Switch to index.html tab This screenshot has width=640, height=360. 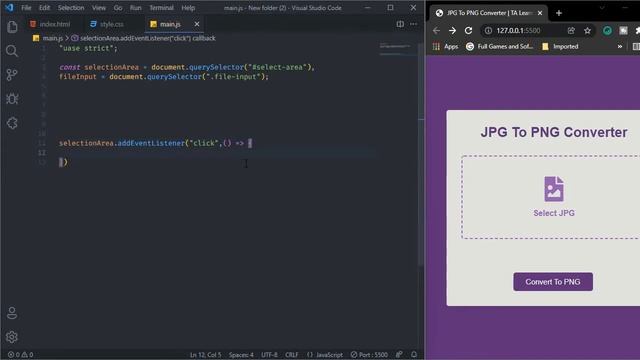tap(50, 24)
